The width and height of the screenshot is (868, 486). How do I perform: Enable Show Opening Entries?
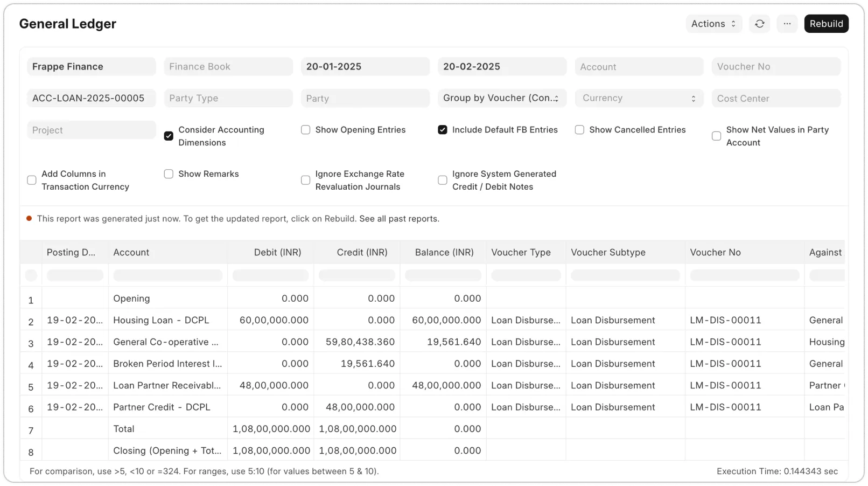(x=305, y=129)
